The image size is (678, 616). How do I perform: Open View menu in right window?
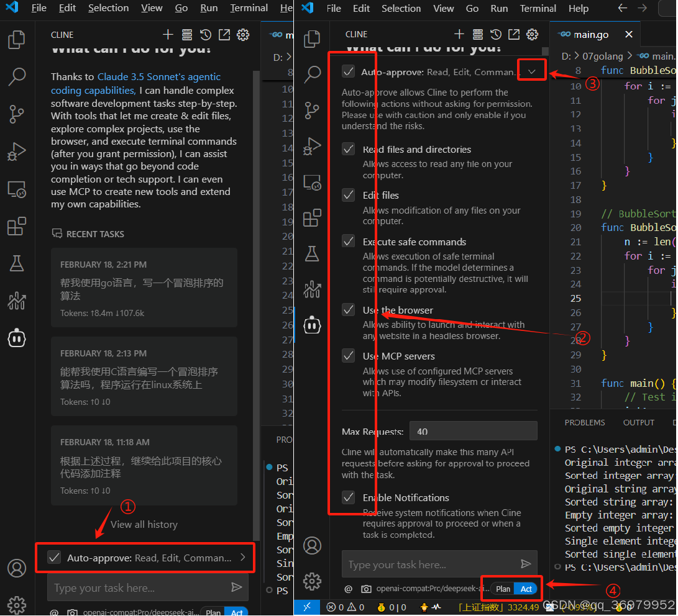444,8
